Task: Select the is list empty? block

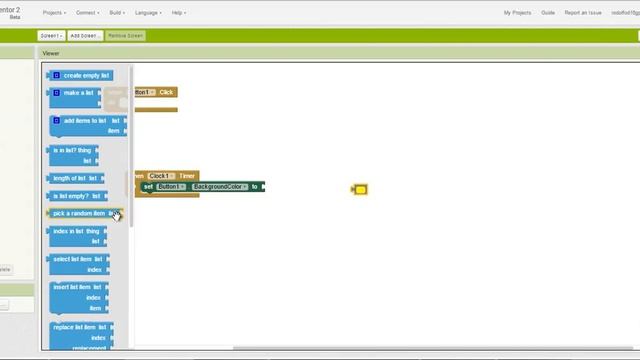Action: pyautogui.click(x=78, y=196)
